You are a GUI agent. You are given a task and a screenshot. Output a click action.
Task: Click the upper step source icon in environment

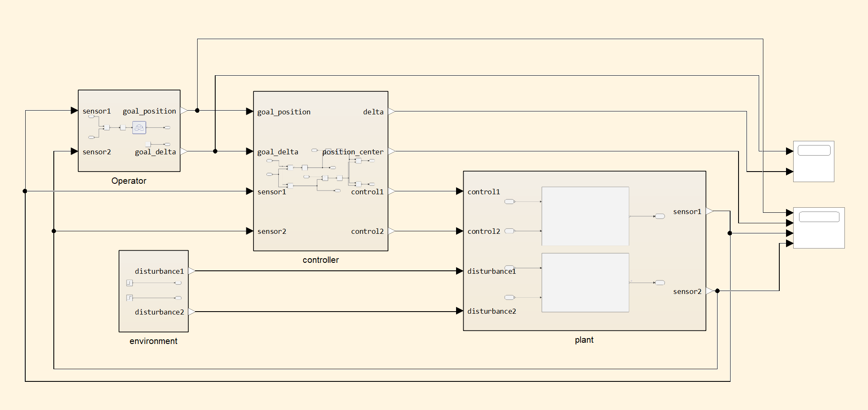[129, 283]
